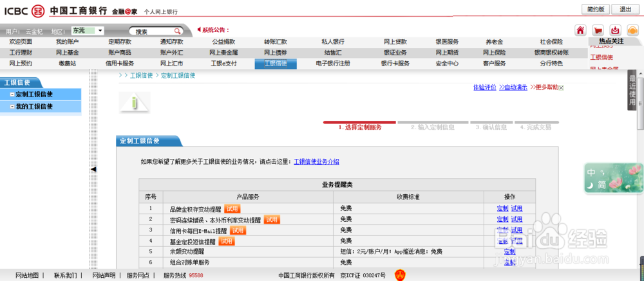Click the 试用 link in the 品牌金积存变动提醒 row

(516, 209)
